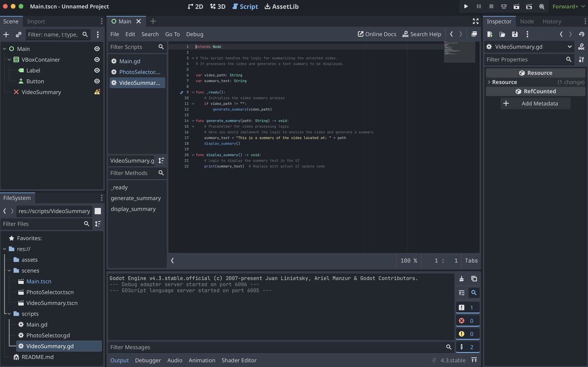Image resolution: width=588 pixels, height=367 pixels.
Task: Open the Go To menu
Action: 172,34
